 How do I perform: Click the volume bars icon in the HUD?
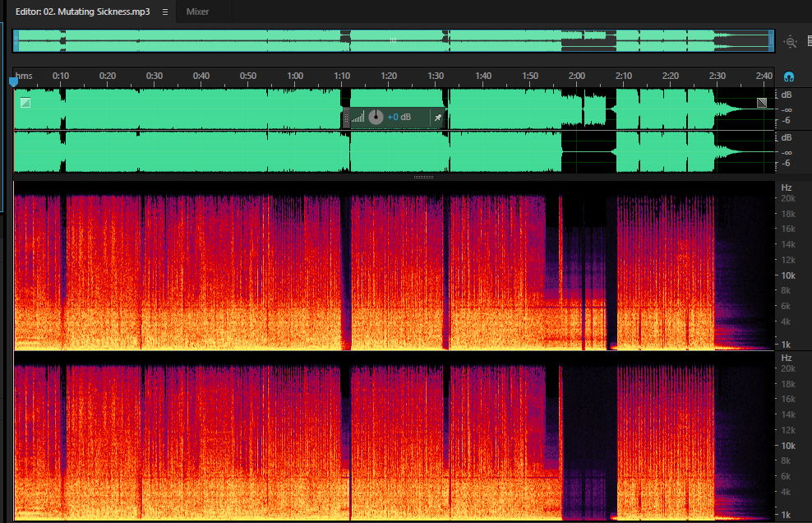(x=358, y=117)
